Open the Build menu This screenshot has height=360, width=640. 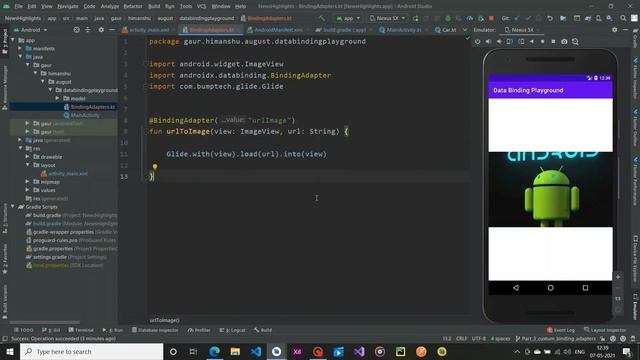pos(154,6)
